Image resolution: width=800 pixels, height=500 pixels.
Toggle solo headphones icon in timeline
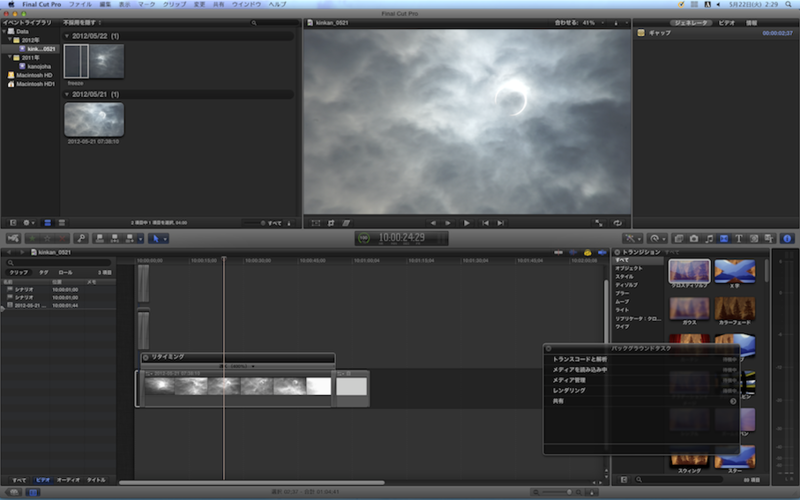pyautogui.click(x=588, y=252)
